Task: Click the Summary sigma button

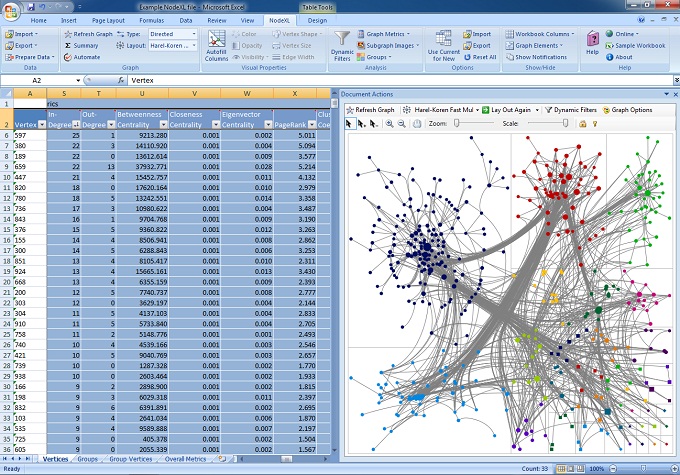Action: click(x=82, y=46)
